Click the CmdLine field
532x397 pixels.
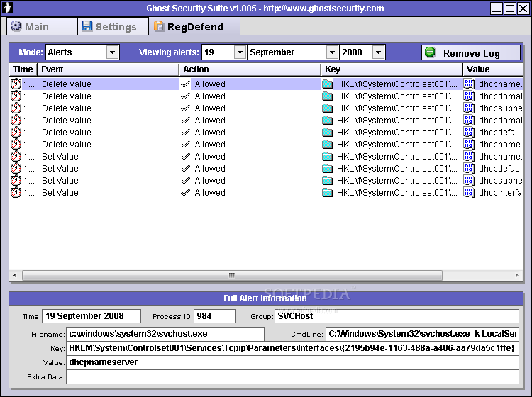click(x=423, y=334)
